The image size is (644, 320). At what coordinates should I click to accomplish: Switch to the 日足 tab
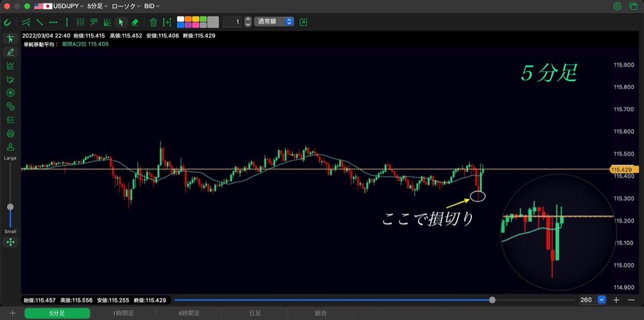[x=255, y=313]
